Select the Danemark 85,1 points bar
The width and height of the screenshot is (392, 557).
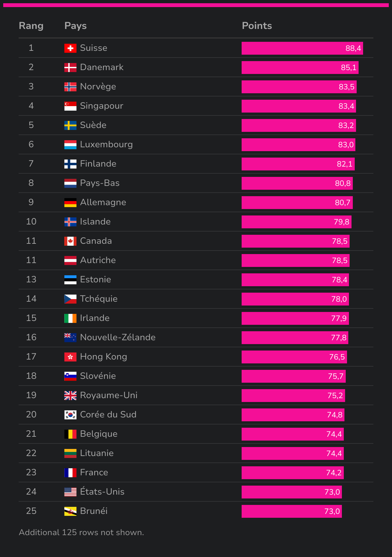(x=300, y=68)
